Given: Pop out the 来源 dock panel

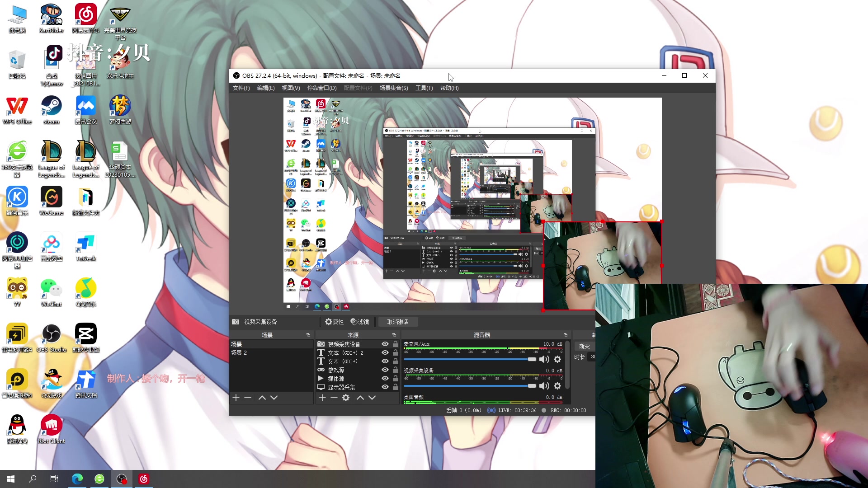Looking at the screenshot, I should 394,335.
